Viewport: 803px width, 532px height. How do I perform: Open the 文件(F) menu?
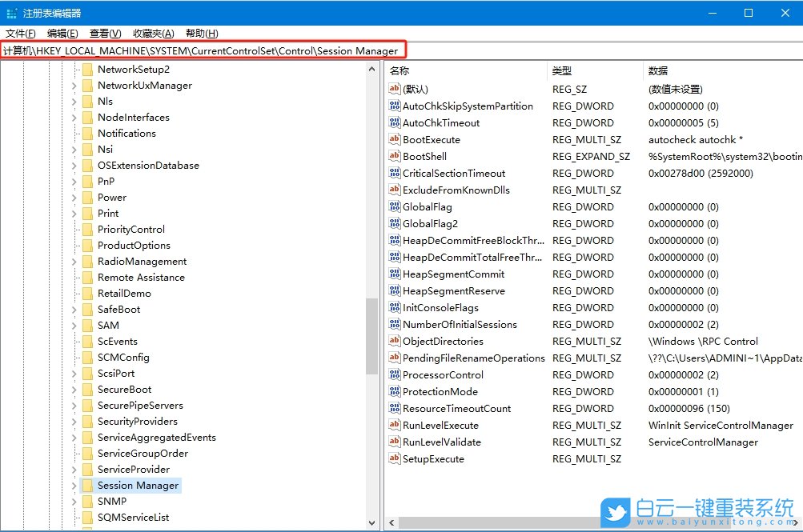(21, 33)
